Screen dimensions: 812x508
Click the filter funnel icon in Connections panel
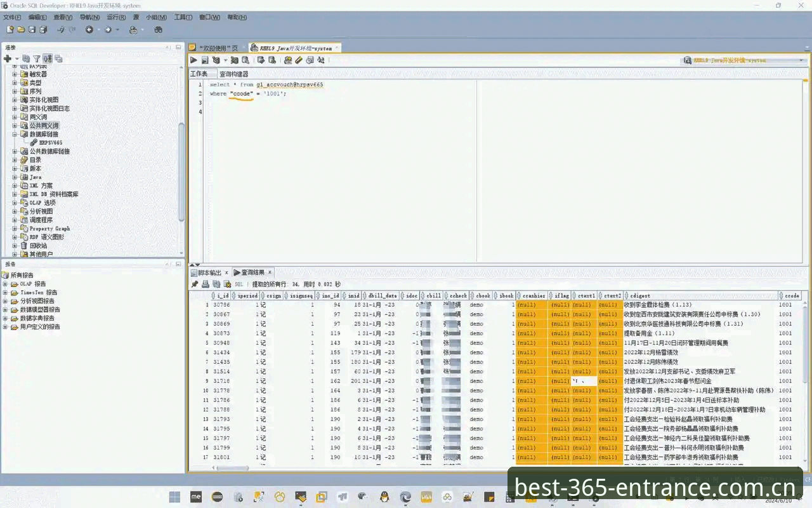pyautogui.click(x=37, y=58)
